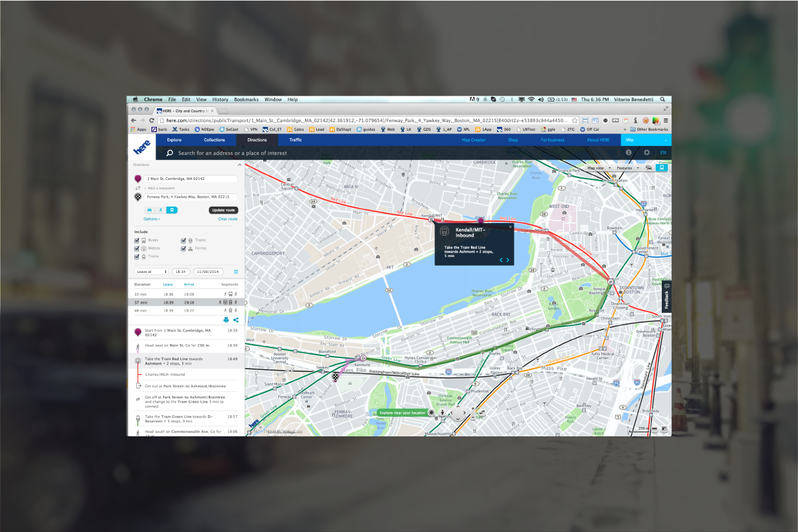Click the start address field
This screenshot has width=798, height=532.
(x=191, y=179)
